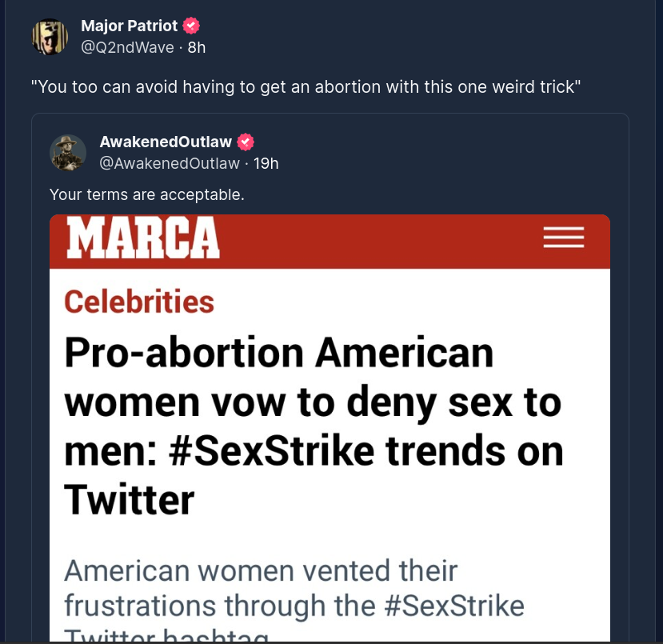Image resolution: width=663 pixels, height=644 pixels.
Task: Open Major Patriot's profile avatar
Action: click(50, 37)
